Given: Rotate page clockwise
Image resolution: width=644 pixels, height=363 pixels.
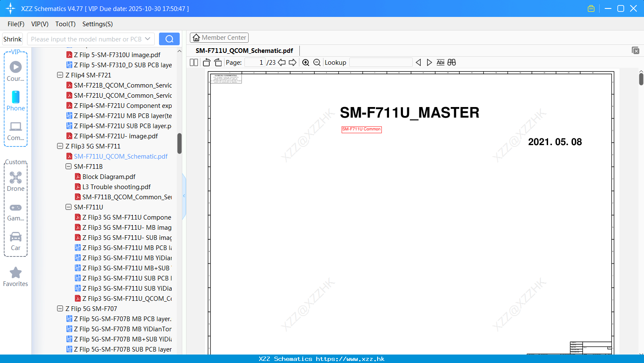Looking at the screenshot, I should 218,63.
